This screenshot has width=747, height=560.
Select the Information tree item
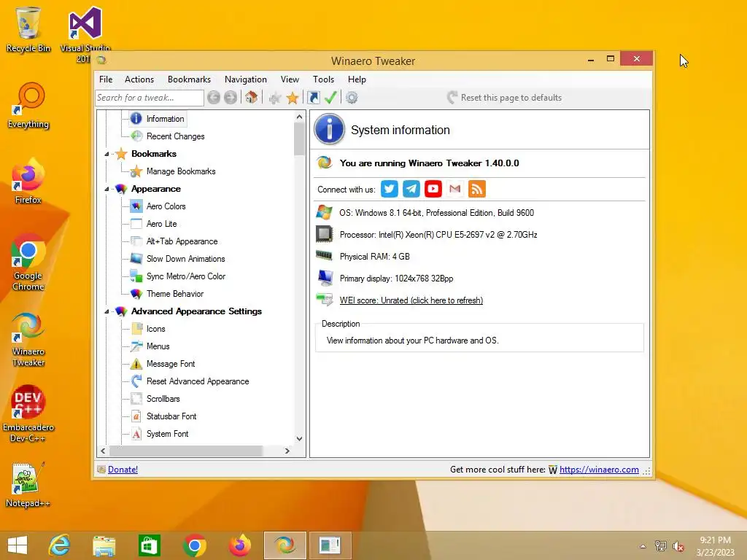click(x=165, y=119)
